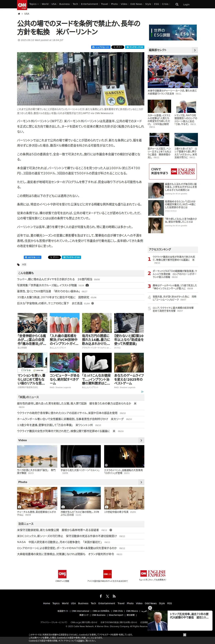
Task: Click bottom B! bookmark button below article
Action: [71, 257]
